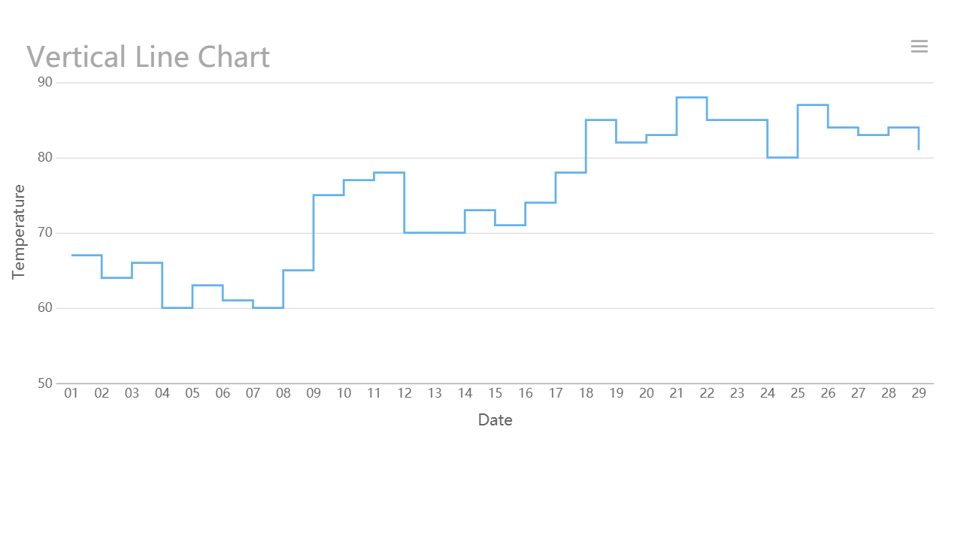This screenshot has height=560, width=970.
Task: Click the y-axis value label "70"
Action: click(x=45, y=232)
